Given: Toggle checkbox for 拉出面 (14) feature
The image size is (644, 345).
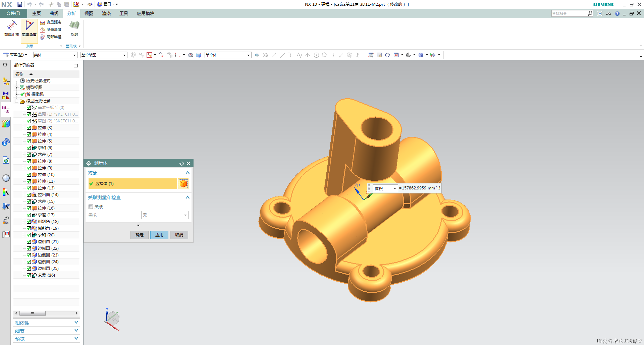Looking at the screenshot, I should (29, 195).
